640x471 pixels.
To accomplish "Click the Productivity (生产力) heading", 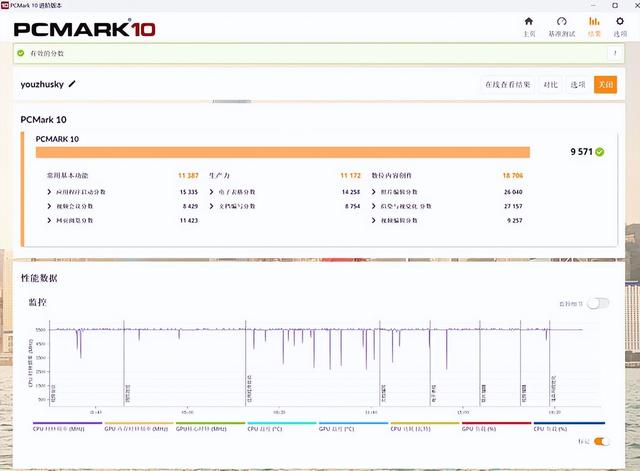I will pyautogui.click(x=220, y=176).
